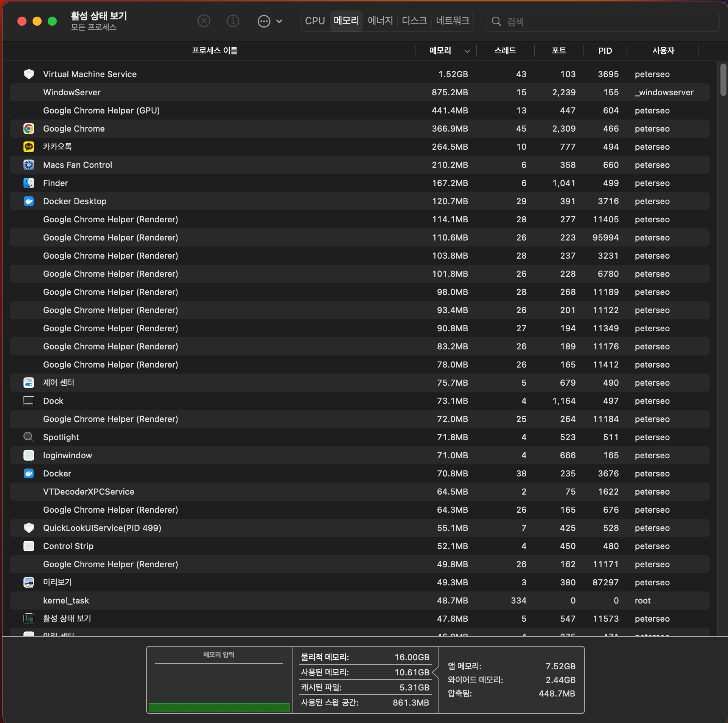Sort by the 스레드 column header
728x723 pixels.
coord(505,51)
